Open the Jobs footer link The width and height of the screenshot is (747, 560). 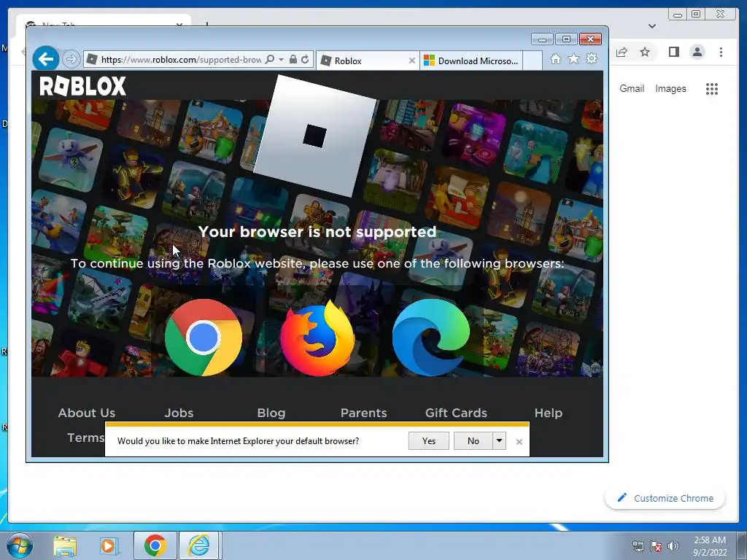[x=179, y=413]
